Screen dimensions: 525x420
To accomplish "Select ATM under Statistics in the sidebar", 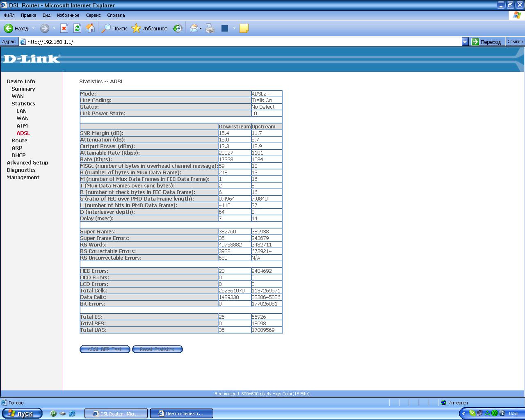I will (22, 126).
